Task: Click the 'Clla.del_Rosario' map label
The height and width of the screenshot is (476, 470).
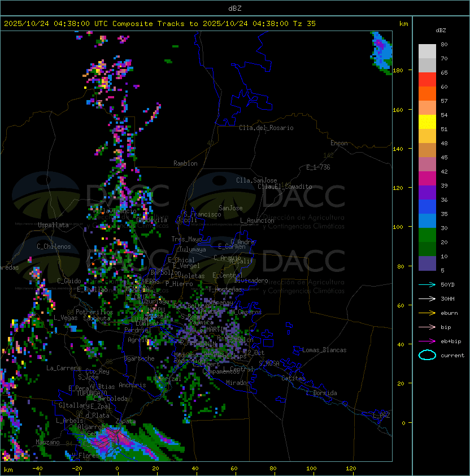Action: [x=266, y=128]
